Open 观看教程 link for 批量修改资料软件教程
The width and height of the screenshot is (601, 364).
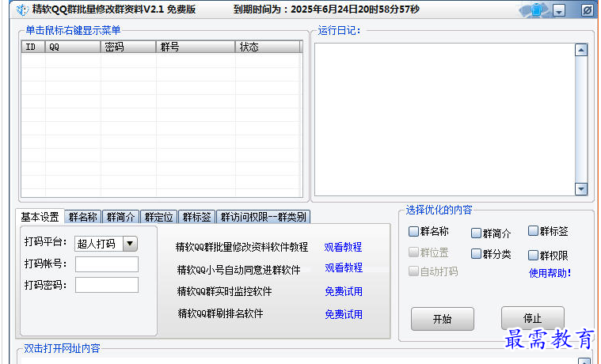point(343,247)
